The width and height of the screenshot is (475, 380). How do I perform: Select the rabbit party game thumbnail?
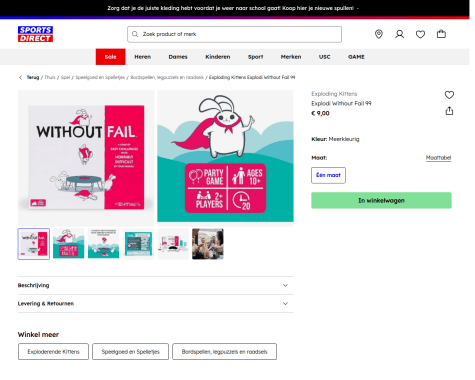[69, 244]
